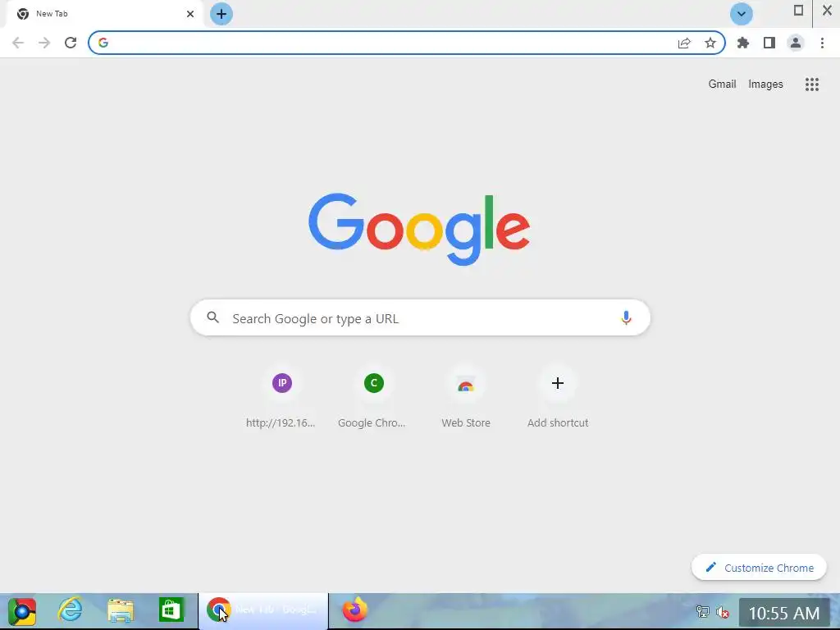
Task: Click the 10:55 AM clock
Action: [x=784, y=613]
